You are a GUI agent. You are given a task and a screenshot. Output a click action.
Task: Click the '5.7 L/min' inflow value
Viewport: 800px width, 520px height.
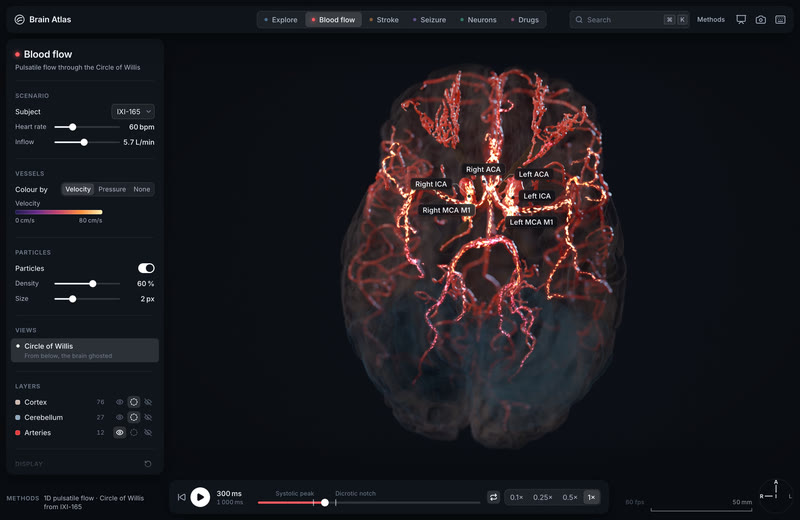tap(139, 142)
